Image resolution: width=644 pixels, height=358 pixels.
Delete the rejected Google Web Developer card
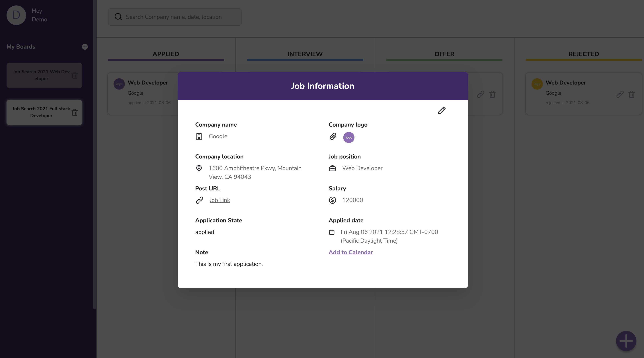tap(632, 94)
